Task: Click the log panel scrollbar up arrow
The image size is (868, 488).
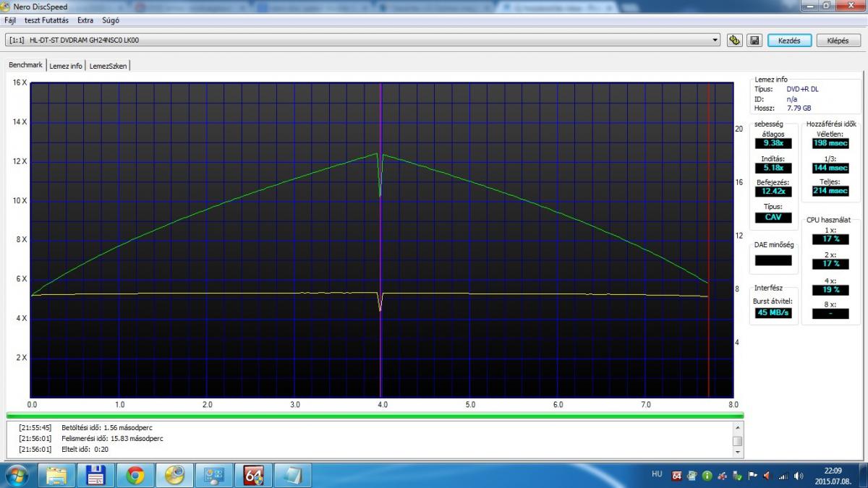Action: click(737, 427)
